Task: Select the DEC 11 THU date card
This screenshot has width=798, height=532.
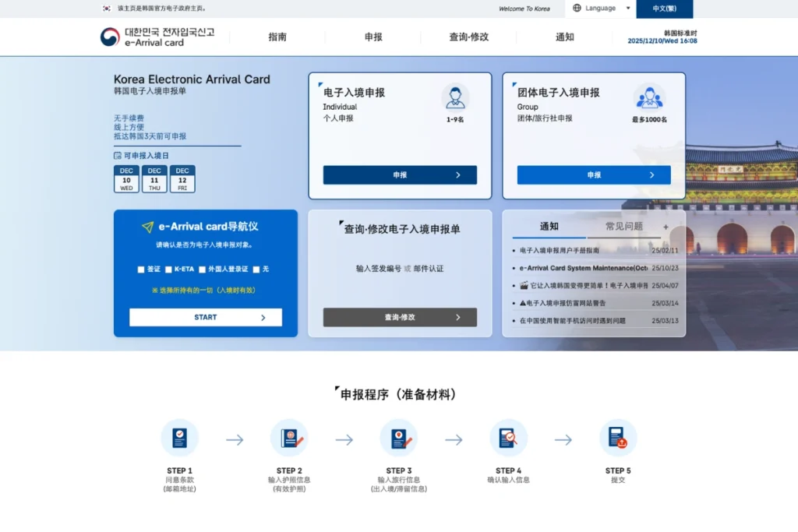Action: pos(154,179)
